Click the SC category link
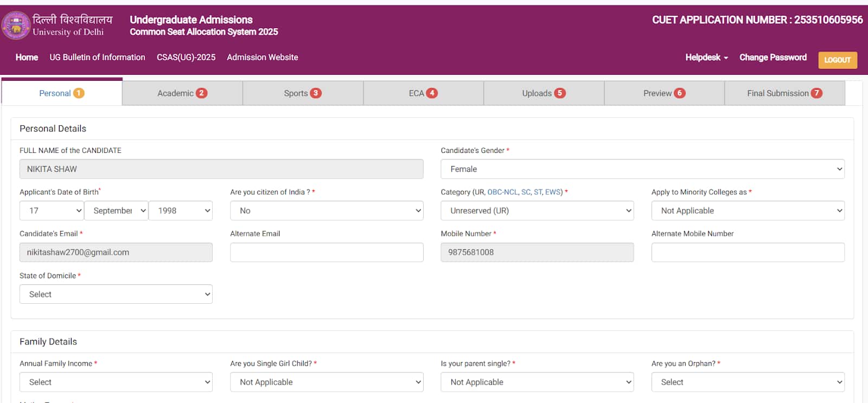The image size is (868, 403). click(x=526, y=192)
